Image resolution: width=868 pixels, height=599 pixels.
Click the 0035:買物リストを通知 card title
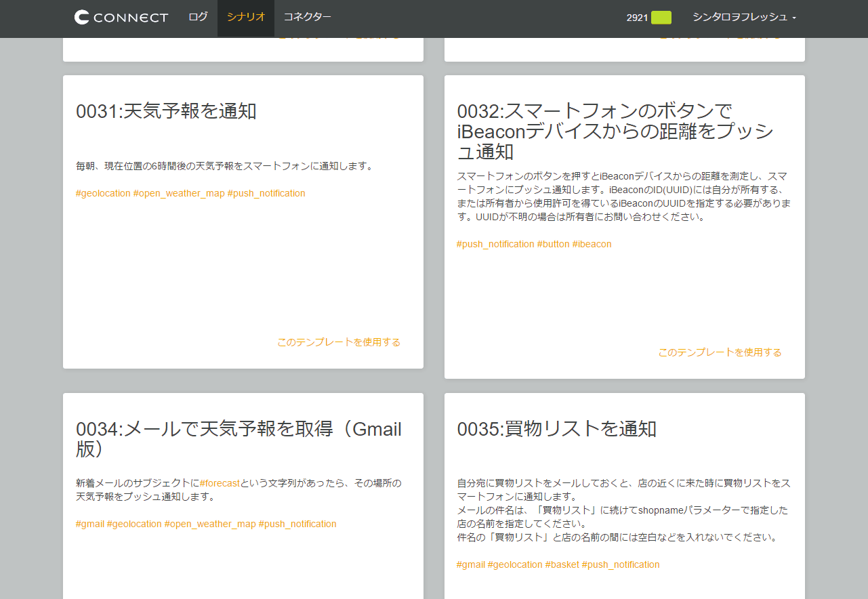556,429
